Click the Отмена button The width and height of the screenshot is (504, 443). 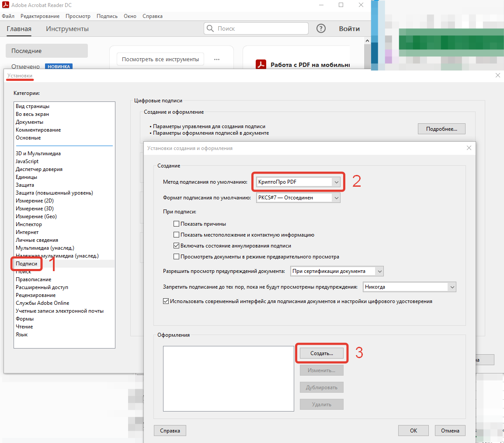tap(450, 430)
